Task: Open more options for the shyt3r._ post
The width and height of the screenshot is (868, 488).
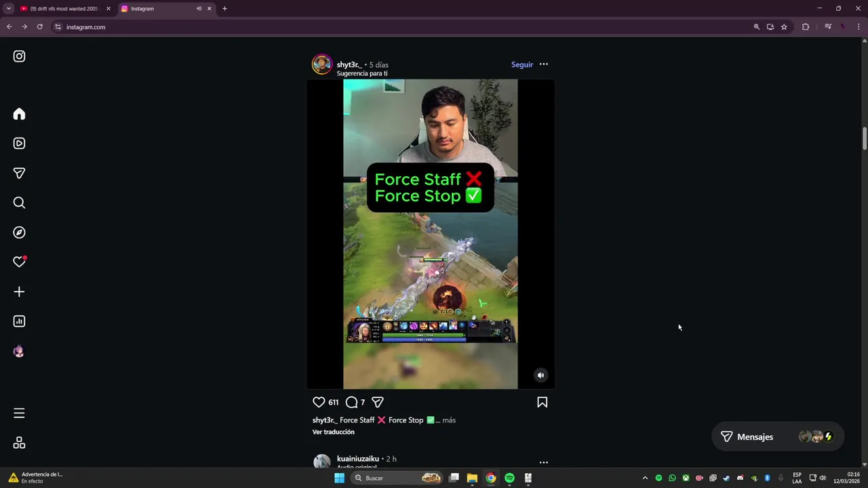Action: (543, 64)
